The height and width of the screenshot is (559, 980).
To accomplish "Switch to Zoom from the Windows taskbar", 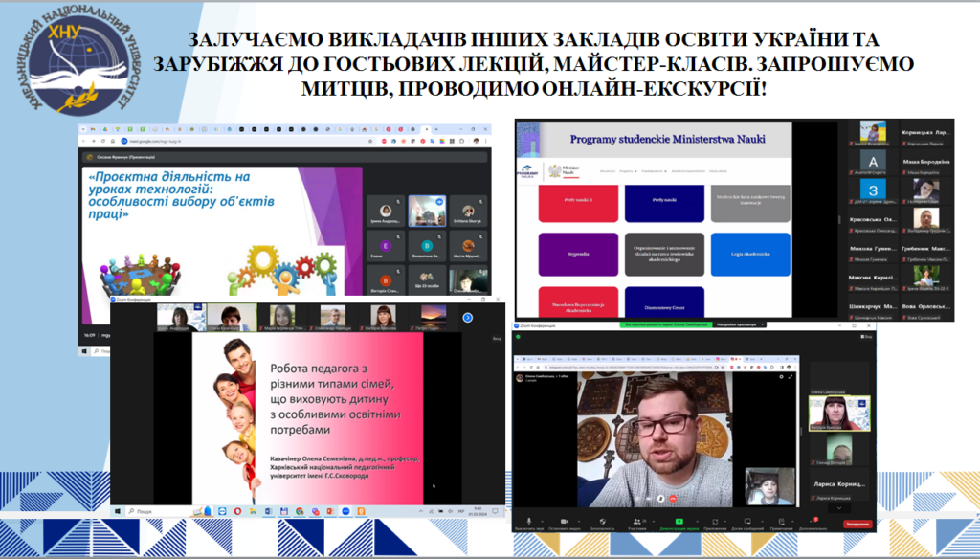I will click(x=345, y=511).
